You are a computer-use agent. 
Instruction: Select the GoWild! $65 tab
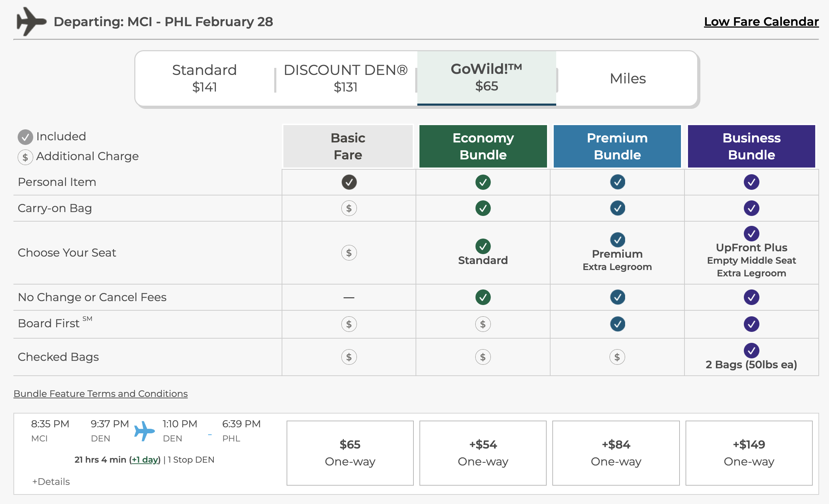tap(487, 78)
